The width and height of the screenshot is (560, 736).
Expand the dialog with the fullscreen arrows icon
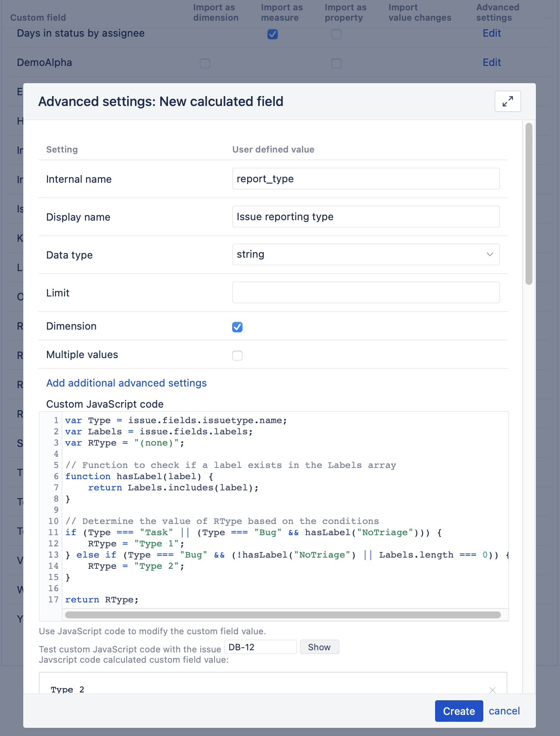[507, 101]
